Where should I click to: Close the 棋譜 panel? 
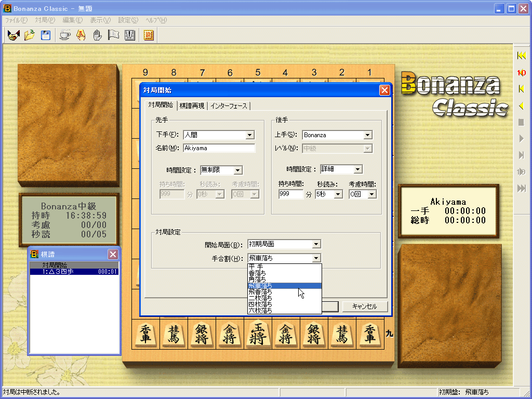tap(113, 254)
